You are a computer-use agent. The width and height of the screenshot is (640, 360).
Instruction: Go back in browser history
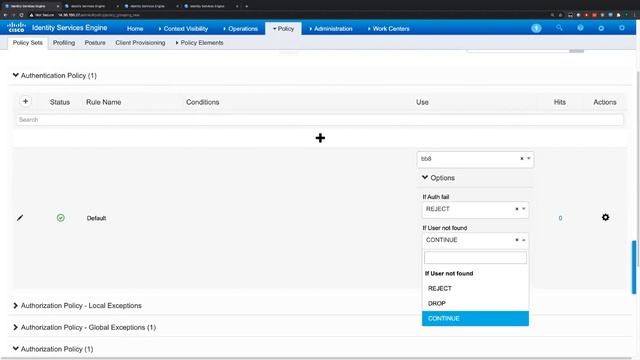(x=5, y=15)
